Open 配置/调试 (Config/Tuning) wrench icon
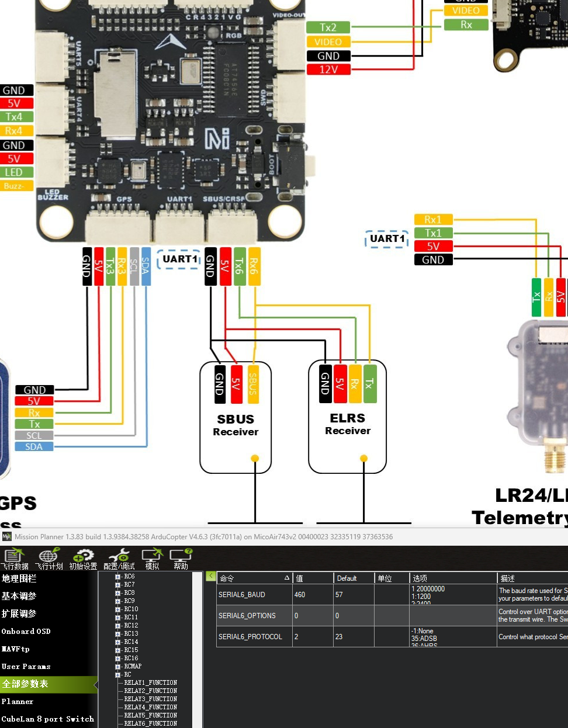Viewport: 568px width, 728px height. pyautogui.click(x=119, y=559)
